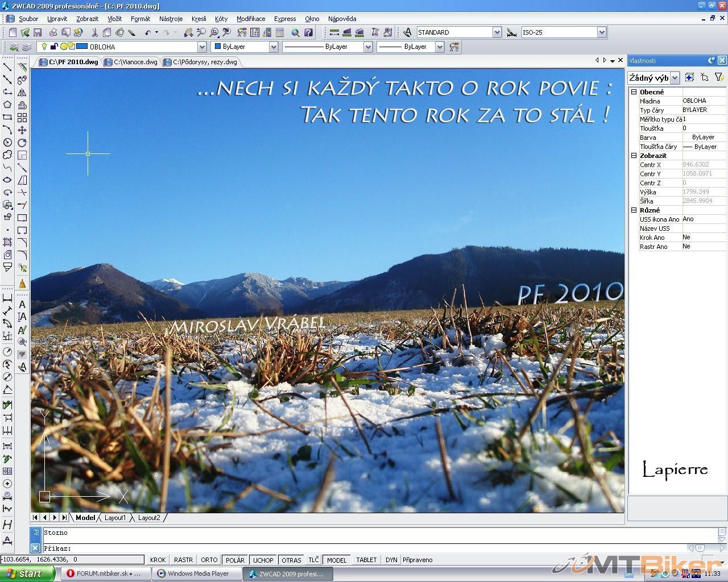Select the Polygon draw tool
This screenshot has width=728, height=582.
coord(7,105)
